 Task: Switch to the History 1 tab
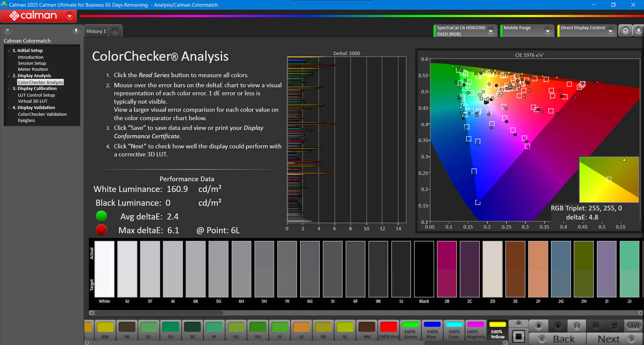96,31
